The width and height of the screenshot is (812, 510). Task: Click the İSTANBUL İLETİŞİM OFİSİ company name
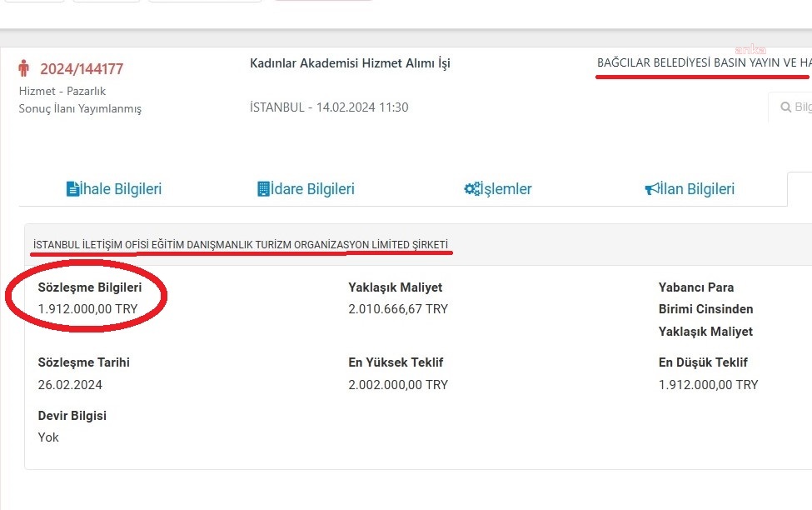[x=241, y=245]
